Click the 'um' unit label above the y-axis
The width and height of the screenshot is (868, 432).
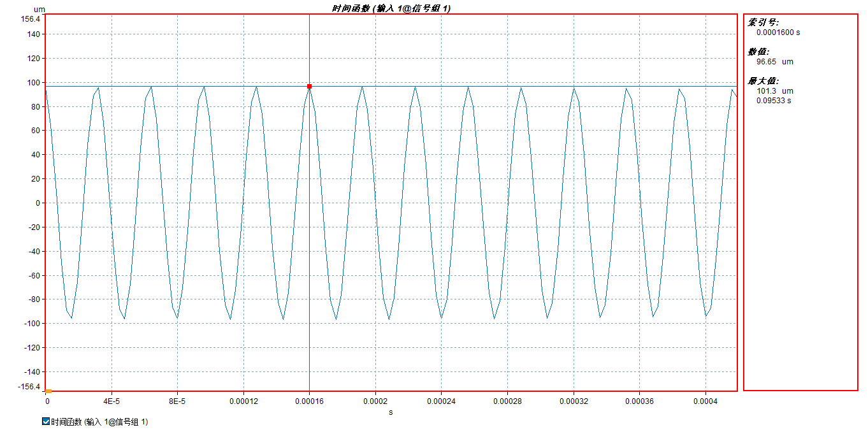(x=39, y=9)
